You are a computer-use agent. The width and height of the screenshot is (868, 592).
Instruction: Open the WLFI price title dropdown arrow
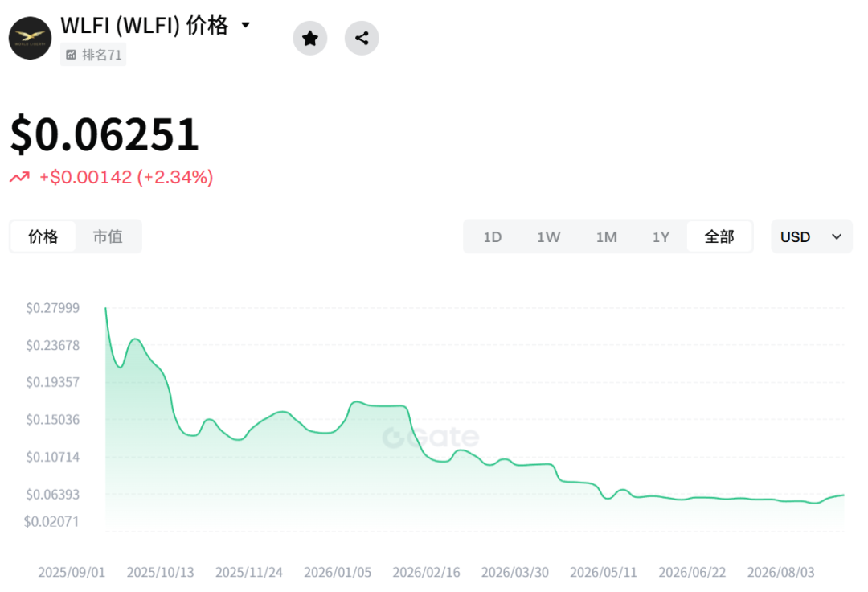click(x=245, y=25)
